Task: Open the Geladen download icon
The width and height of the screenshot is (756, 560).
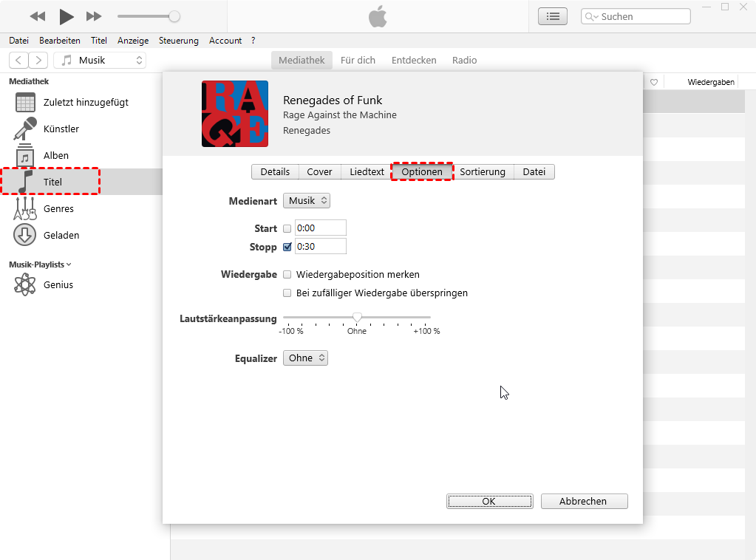Action: click(25, 236)
